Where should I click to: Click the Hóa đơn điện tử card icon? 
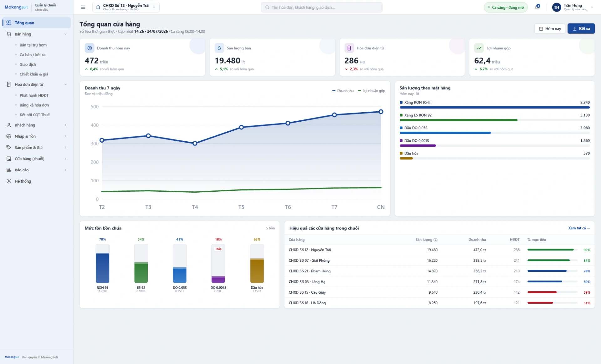349,48
